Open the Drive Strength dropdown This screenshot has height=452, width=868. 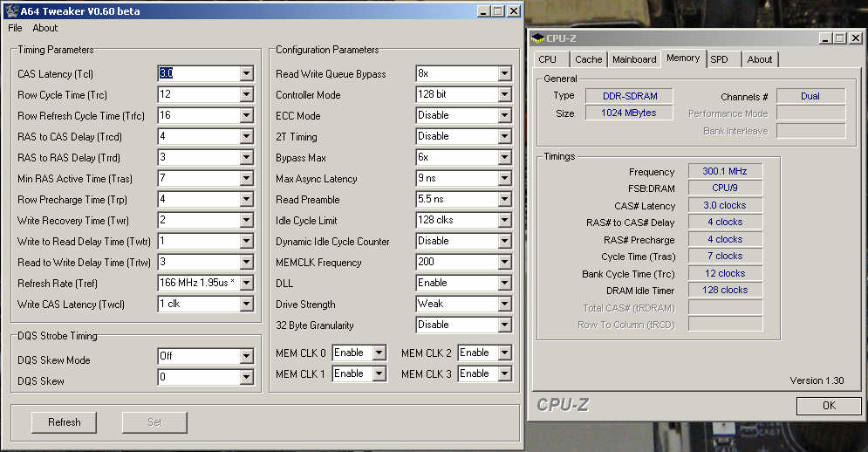pyautogui.click(x=504, y=305)
